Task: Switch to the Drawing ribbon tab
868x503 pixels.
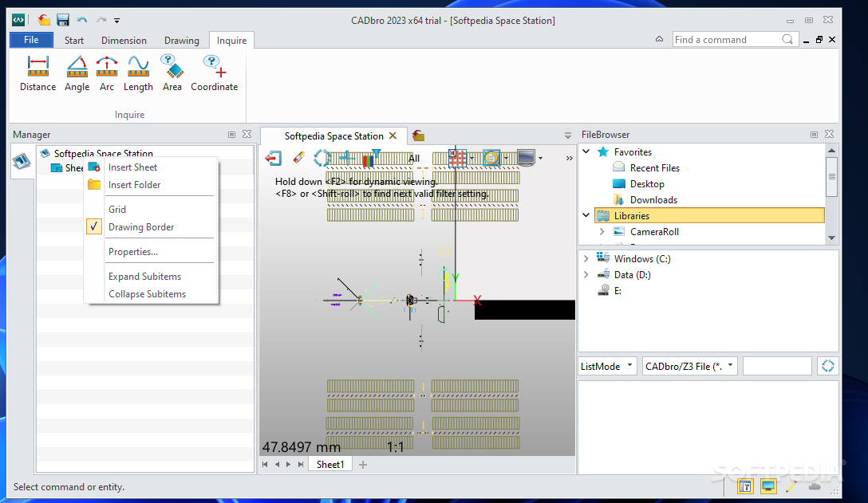Action: tap(182, 41)
